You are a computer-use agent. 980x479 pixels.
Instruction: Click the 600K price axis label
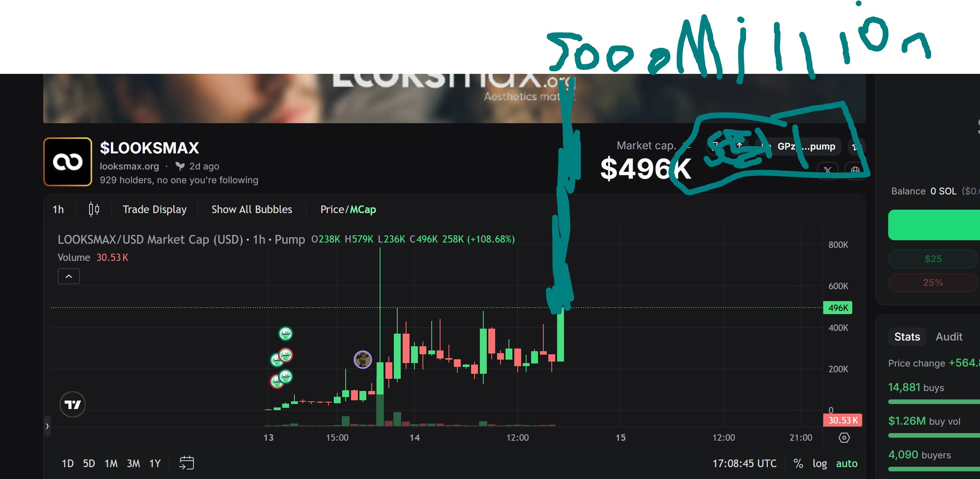click(x=838, y=286)
